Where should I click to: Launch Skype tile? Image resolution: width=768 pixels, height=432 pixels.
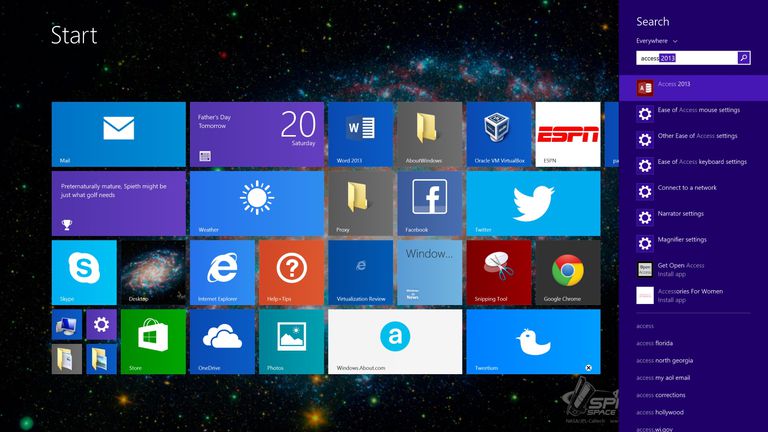[x=84, y=272]
